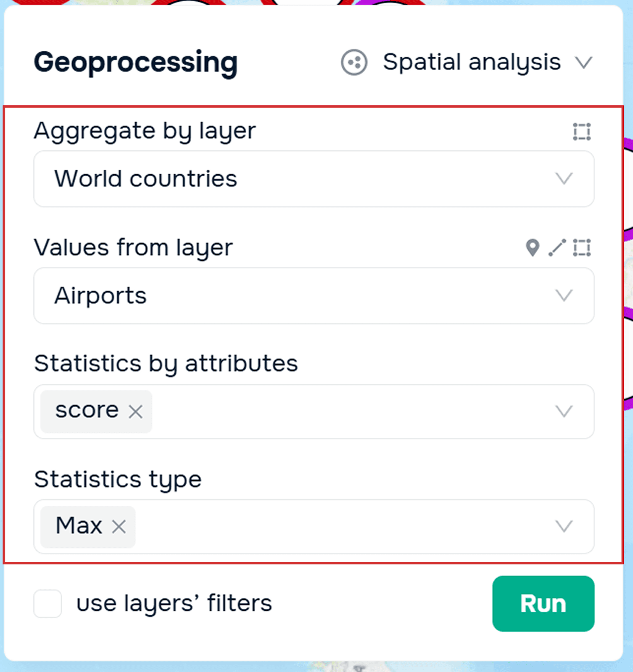The image size is (633, 672).
Task: Expand the World countries layer dropdown
Action: 564,178
